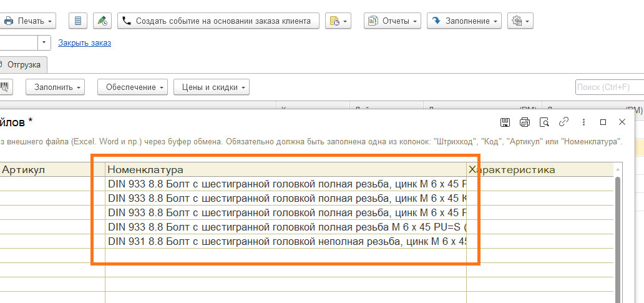The image size is (644, 303).
Task: Click the barcode scanner icon left of Заполнить
Action: pos(6,87)
